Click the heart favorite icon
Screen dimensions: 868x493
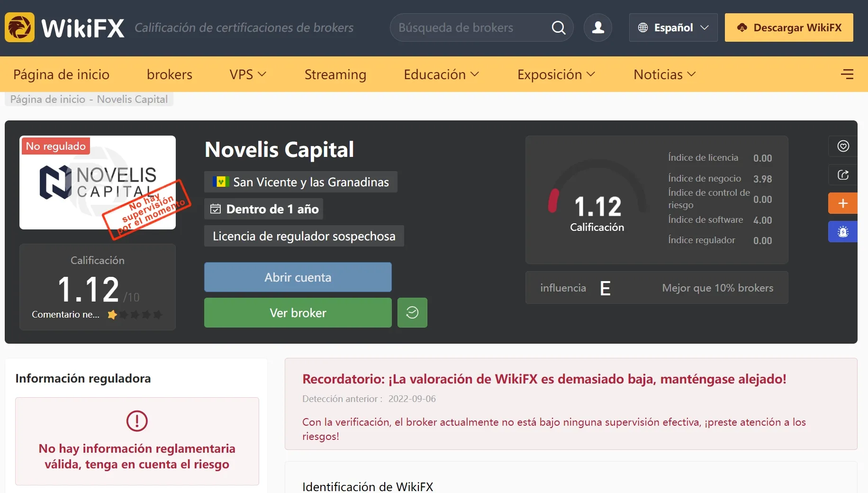[843, 146]
